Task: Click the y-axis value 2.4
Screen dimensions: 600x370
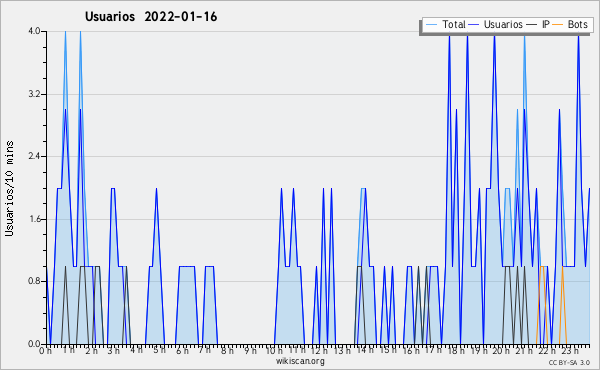Action: [34, 156]
